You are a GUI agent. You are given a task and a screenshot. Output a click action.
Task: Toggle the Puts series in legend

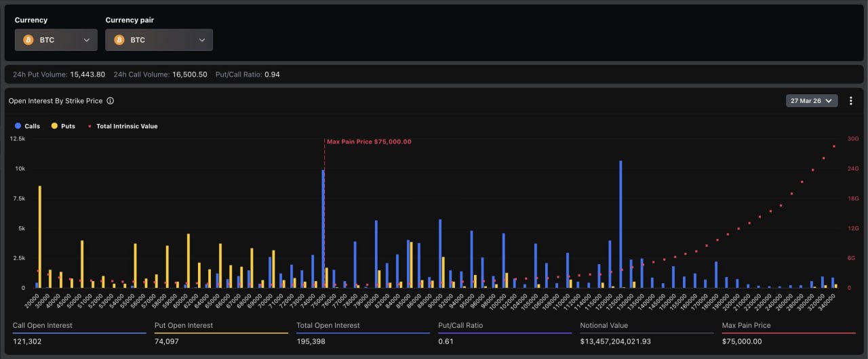coord(63,126)
